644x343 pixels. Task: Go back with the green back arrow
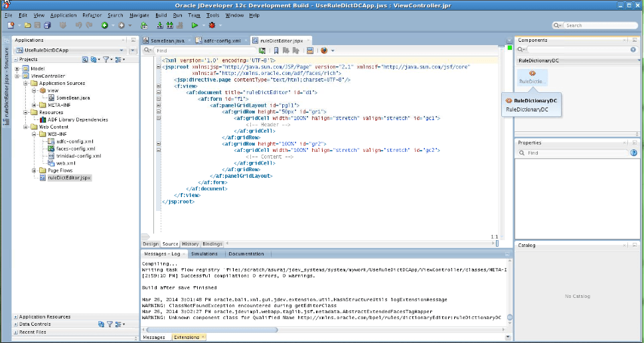(105, 25)
